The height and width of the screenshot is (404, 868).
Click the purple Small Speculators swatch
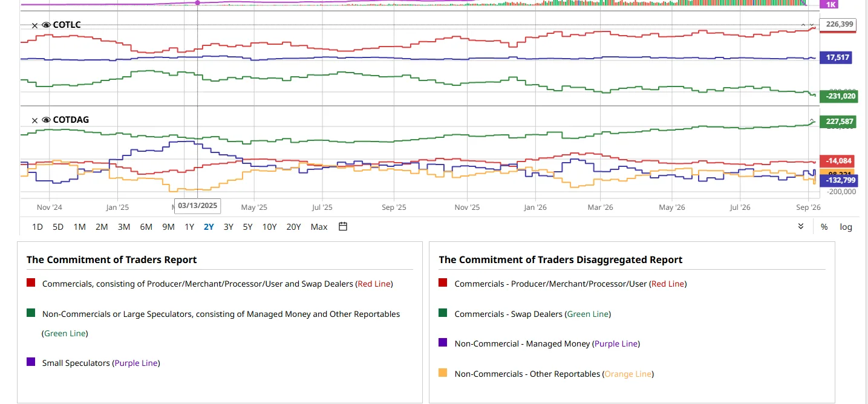(x=31, y=362)
